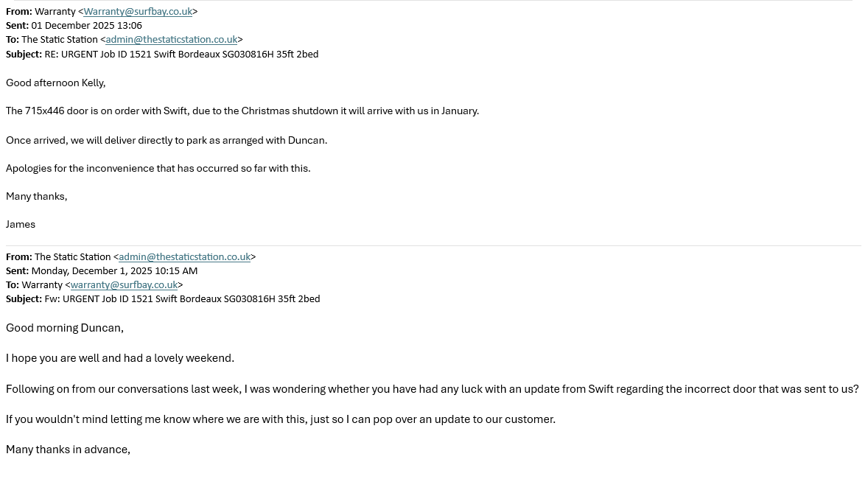Click the "Good morning Duncan," greeting

click(x=65, y=328)
